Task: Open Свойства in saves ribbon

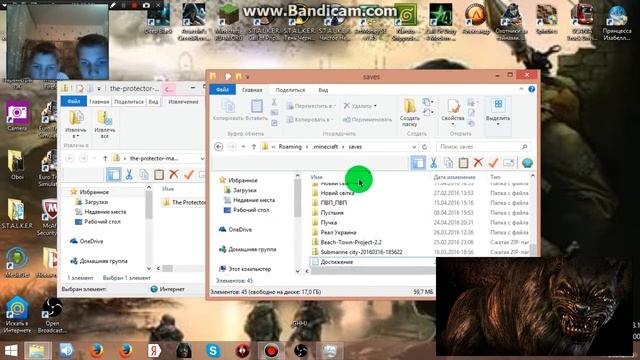Action: [453, 111]
